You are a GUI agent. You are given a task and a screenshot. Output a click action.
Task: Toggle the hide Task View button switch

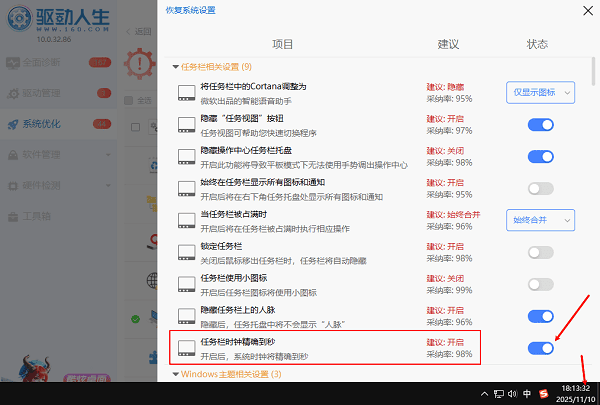pos(540,125)
